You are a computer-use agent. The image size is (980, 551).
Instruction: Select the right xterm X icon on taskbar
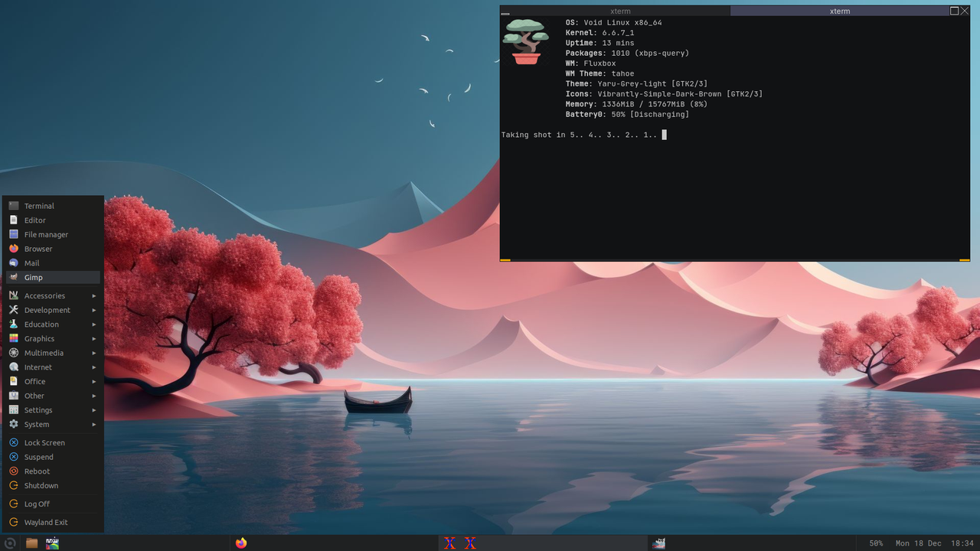pyautogui.click(x=470, y=543)
